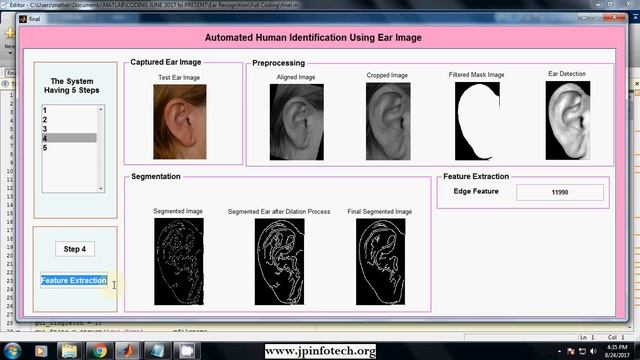This screenshot has height=360, width=640.
Task: Open the network tray icon
Action: point(582,351)
